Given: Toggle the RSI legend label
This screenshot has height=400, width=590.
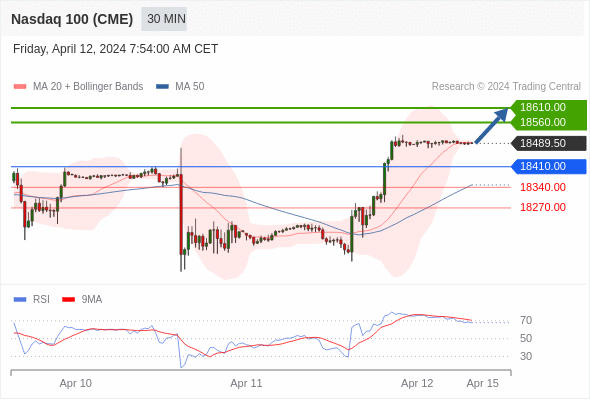Looking at the screenshot, I should [x=41, y=300].
